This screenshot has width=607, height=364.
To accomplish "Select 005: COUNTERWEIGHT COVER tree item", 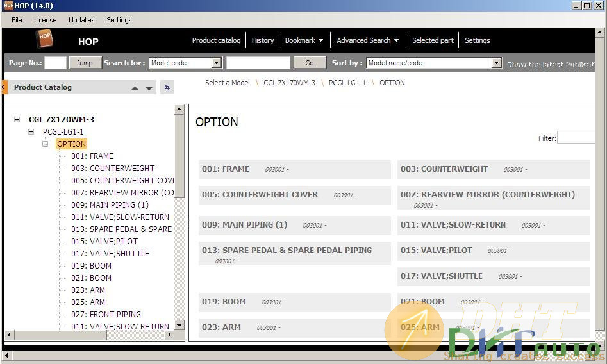I will pos(122,181).
